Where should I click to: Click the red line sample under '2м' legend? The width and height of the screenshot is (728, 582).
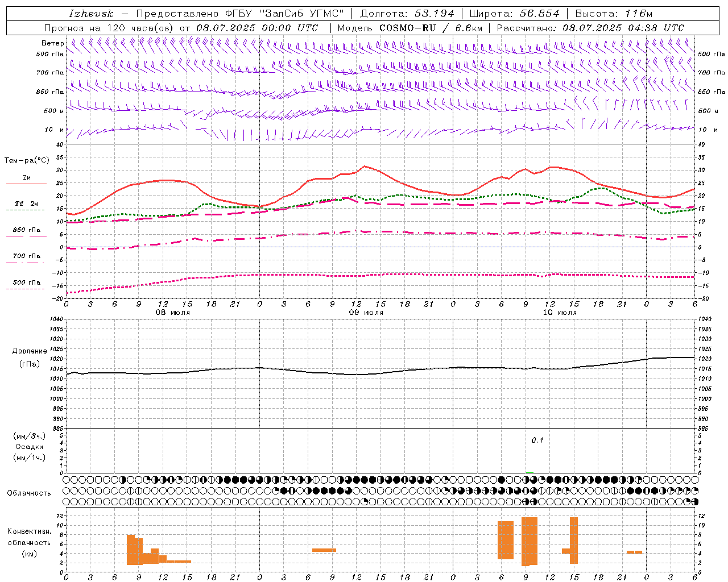point(26,184)
